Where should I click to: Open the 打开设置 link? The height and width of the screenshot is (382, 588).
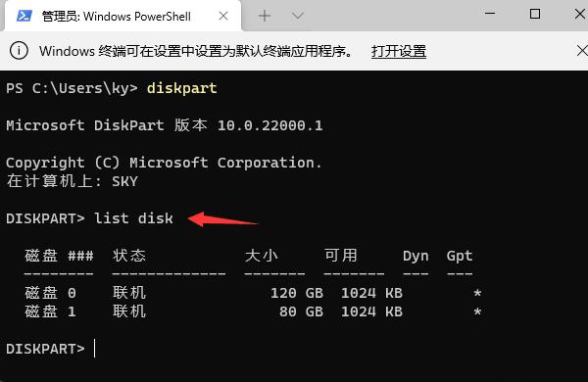click(x=399, y=51)
